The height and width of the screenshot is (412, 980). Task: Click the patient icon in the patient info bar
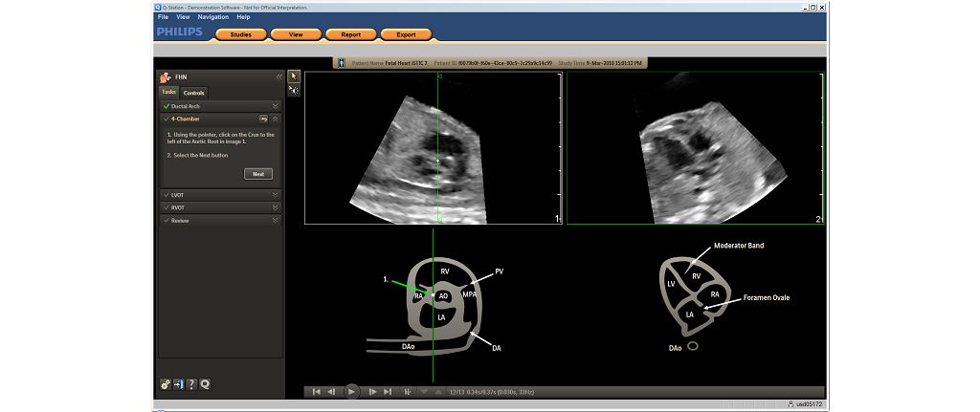(x=342, y=63)
